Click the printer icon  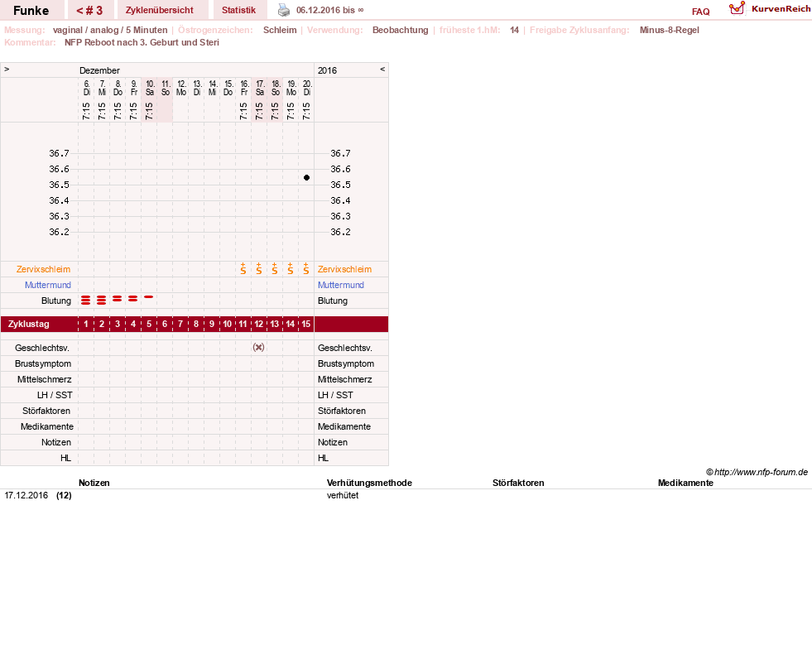[x=284, y=10]
